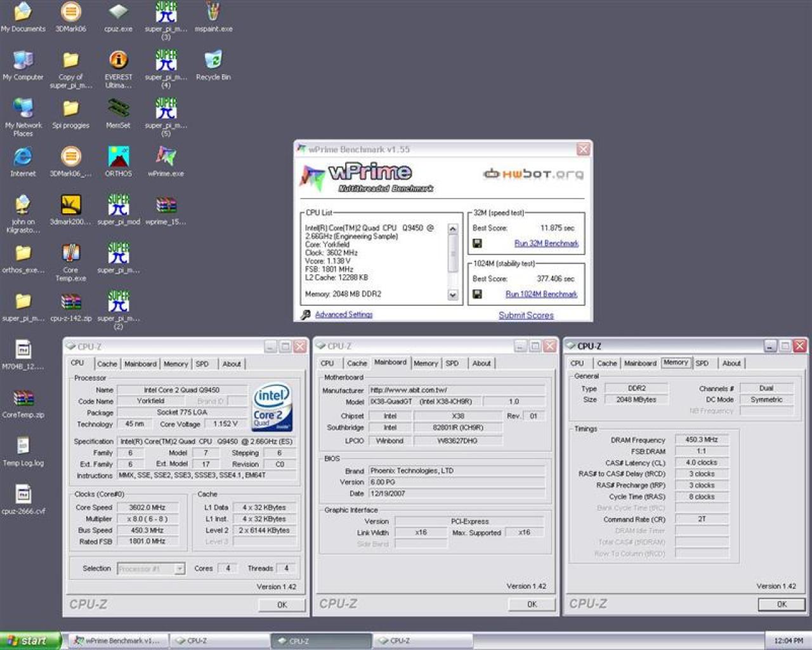The image size is (812, 650).
Task: Open Mainboard tab in CPU-Z timings window
Action: coord(640,363)
